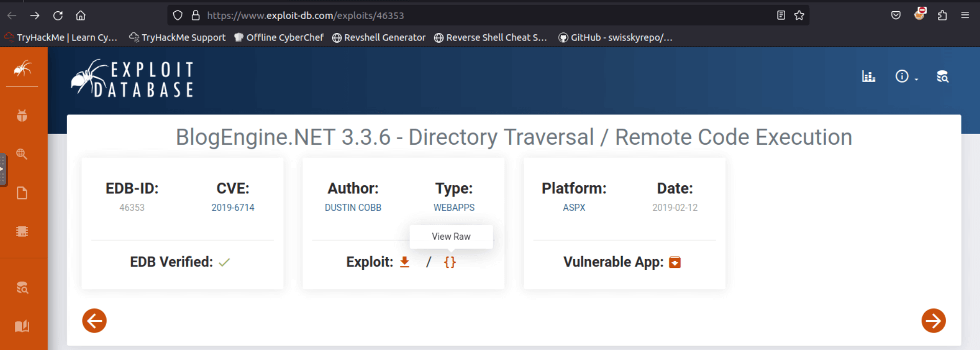Open the shellcodes chip icon in sidebar
The width and height of the screenshot is (980, 350).
pos(22,231)
